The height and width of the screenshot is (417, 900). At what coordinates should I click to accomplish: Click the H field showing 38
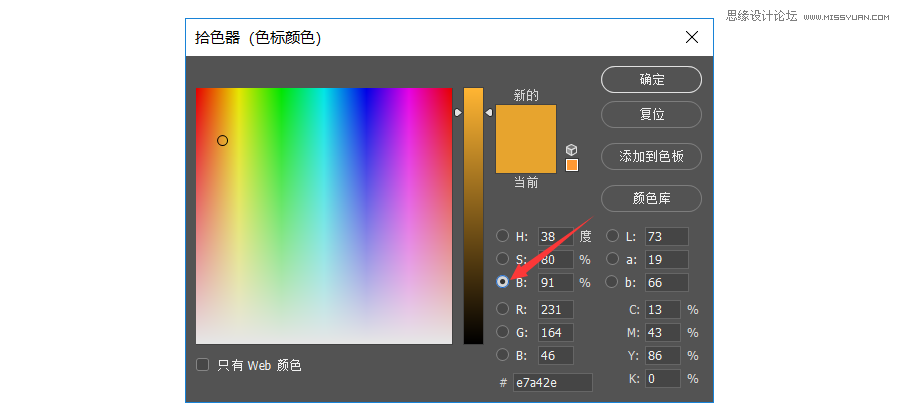tap(556, 236)
